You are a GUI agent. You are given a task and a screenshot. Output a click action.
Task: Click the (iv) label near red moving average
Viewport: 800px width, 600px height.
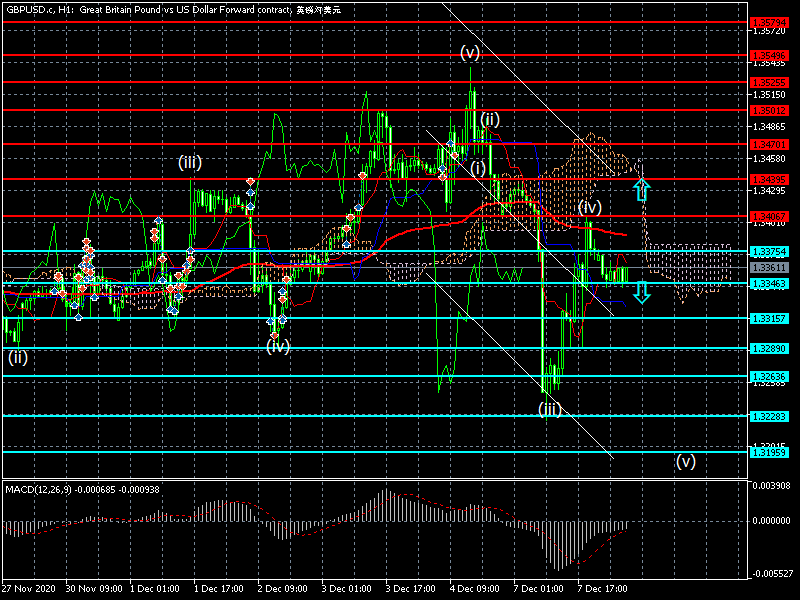point(589,207)
